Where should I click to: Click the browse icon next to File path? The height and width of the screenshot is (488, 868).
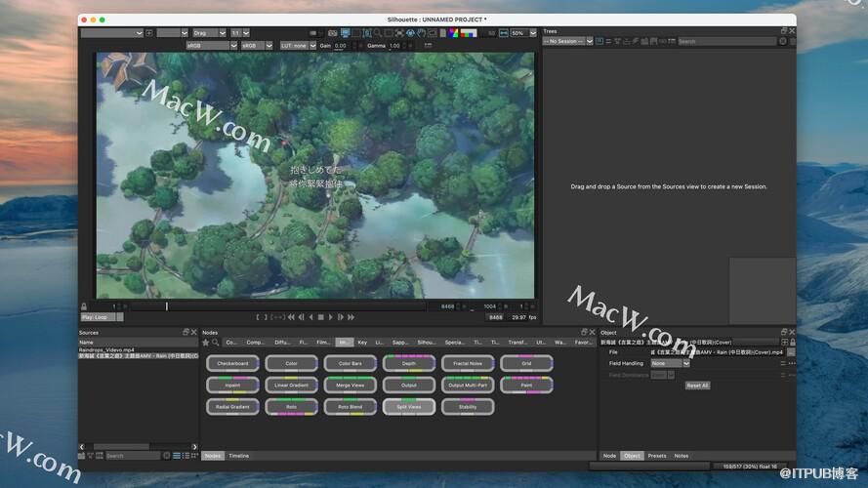(x=791, y=352)
